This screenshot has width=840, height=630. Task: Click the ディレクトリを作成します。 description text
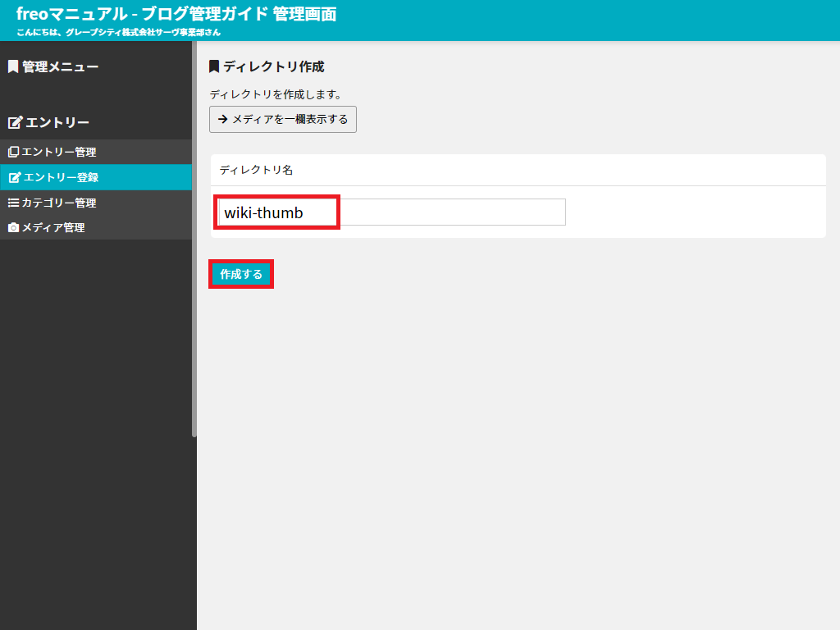276,94
